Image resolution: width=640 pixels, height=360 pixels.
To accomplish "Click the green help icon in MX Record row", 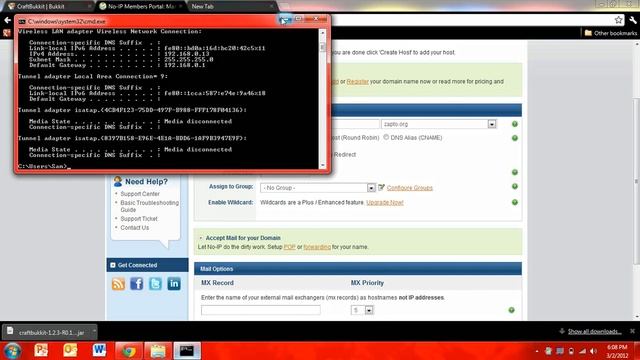I will (511, 310).
